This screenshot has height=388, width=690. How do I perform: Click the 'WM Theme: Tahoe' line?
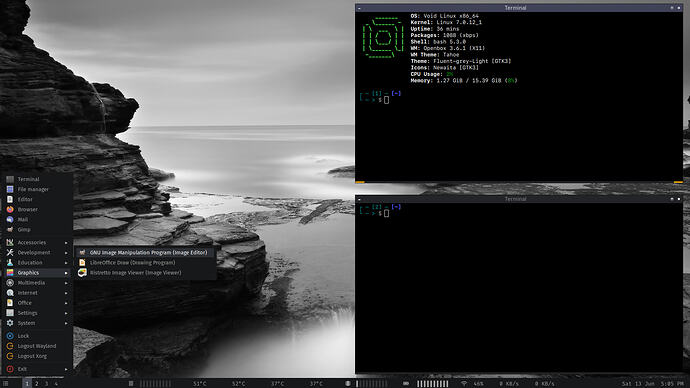tap(435, 55)
